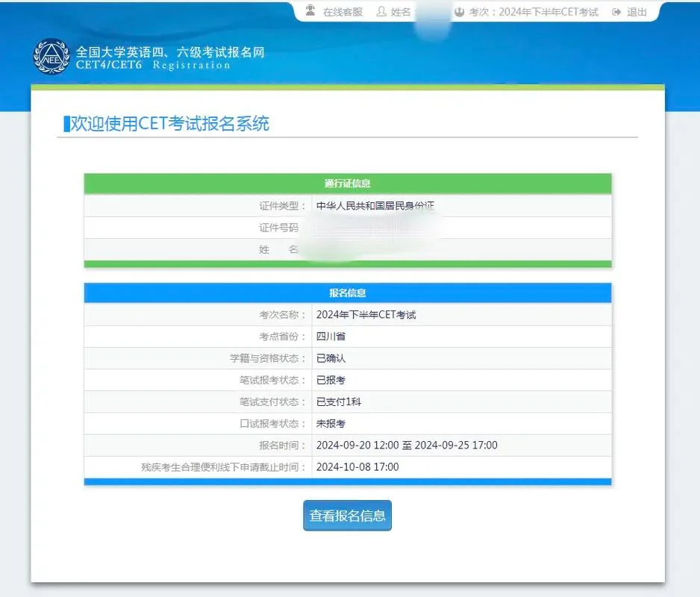Screen dimensions: 700x597
Task: Click value 2024年下半年CET考试 in table
Action: 366,315
